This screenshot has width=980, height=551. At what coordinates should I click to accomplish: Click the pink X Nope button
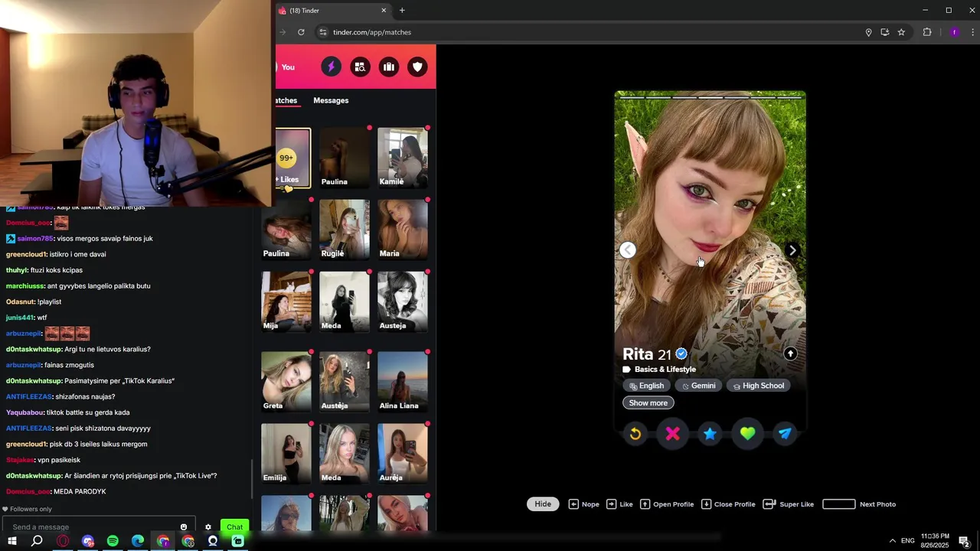672,434
